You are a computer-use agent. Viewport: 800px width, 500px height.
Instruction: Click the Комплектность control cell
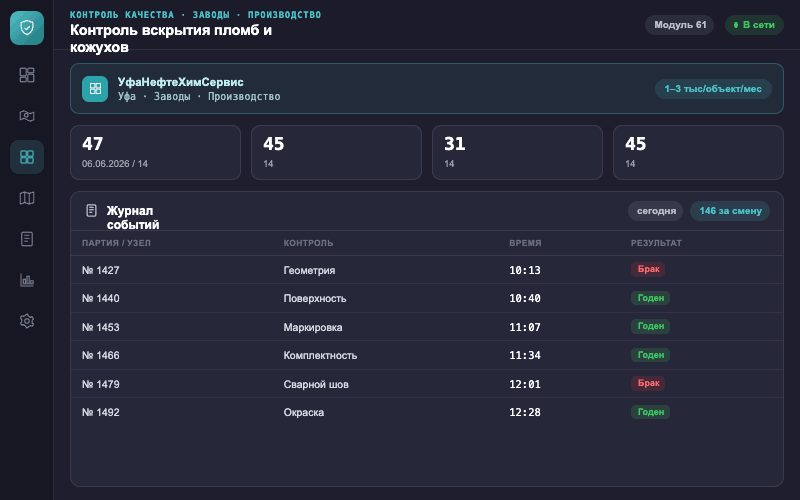(x=320, y=355)
